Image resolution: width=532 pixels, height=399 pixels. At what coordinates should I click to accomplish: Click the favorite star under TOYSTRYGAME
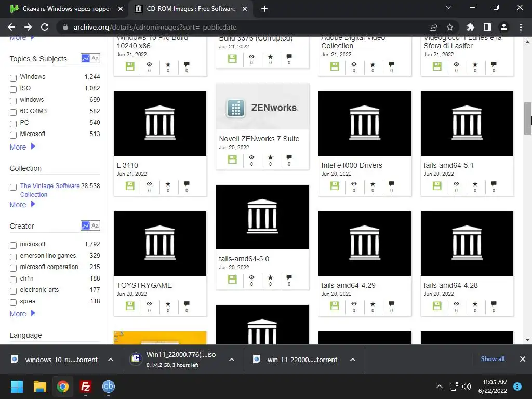click(x=168, y=303)
